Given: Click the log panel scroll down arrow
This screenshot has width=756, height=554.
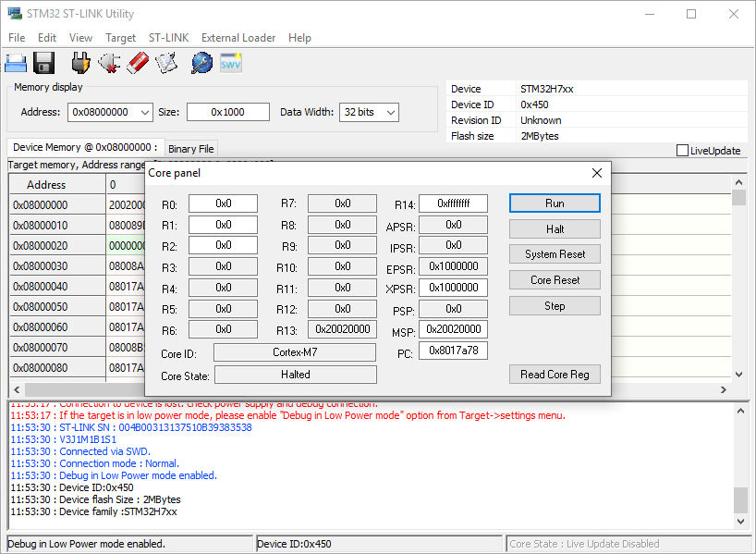Looking at the screenshot, I should pos(741,522).
